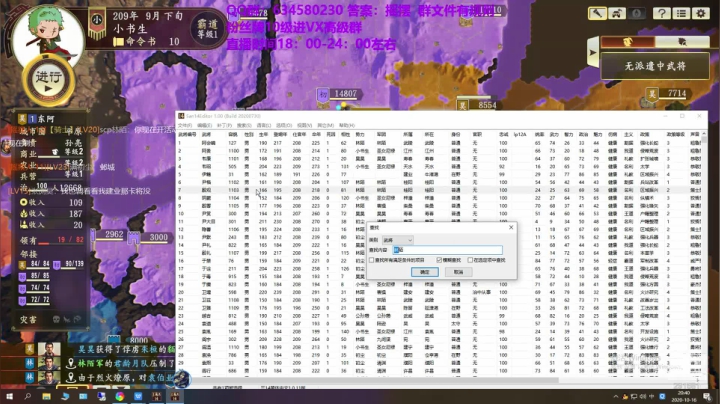Viewport: 720px width, 404px height.
Task: Toggle the 模糊查找 fuzzy search checkbox
Action: coord(439,260)
